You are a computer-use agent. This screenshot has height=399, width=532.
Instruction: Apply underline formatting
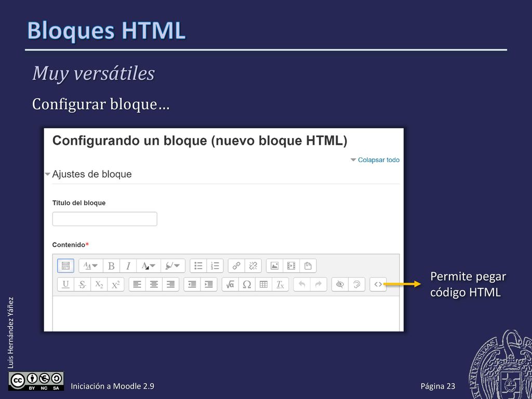point(65,284)
